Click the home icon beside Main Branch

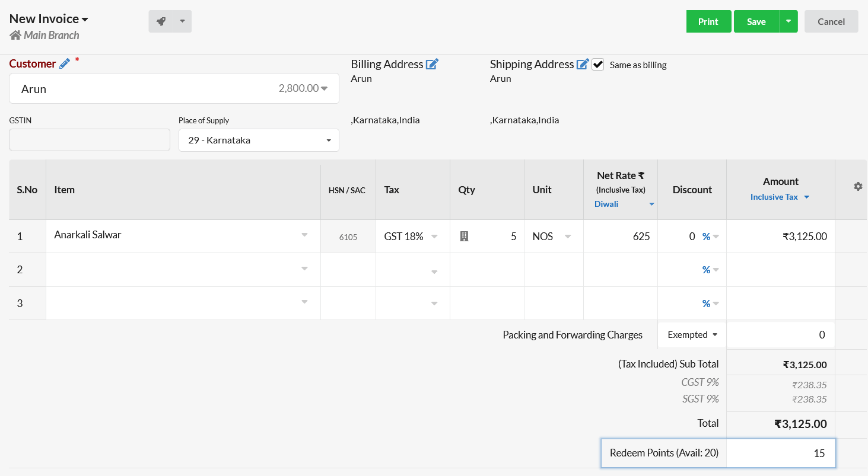15,36
